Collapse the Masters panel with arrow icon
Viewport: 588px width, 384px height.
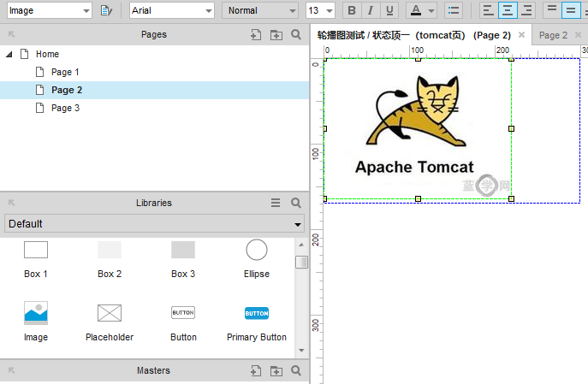tap(12, 370)
